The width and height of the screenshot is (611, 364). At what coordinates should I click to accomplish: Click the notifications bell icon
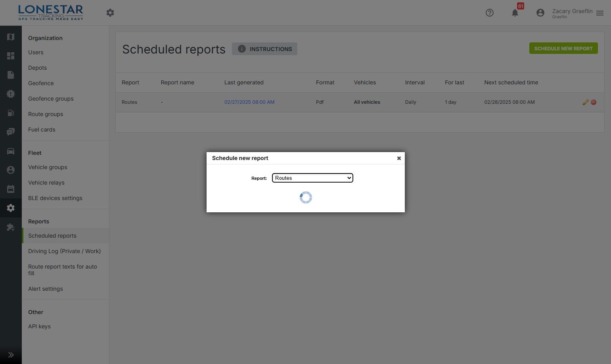[515, 13]
